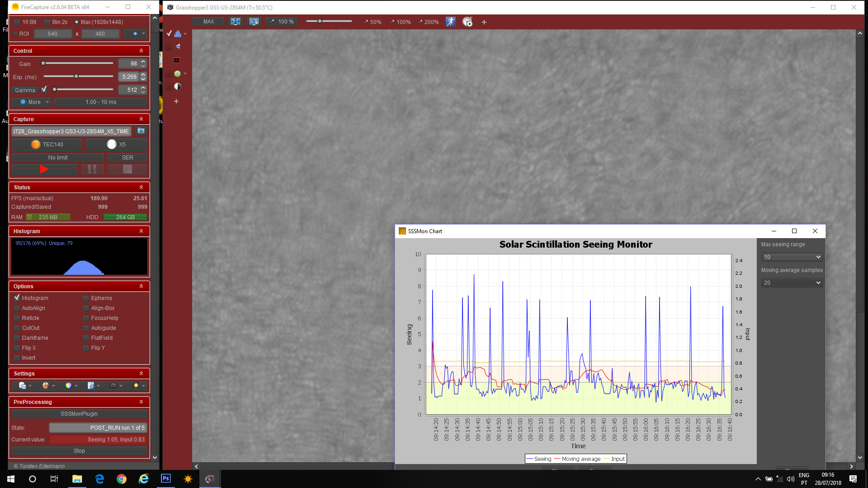This screenshot has width=868, height=488.
Task: Collapse the Histogram panel
Action: coord(141,231)
